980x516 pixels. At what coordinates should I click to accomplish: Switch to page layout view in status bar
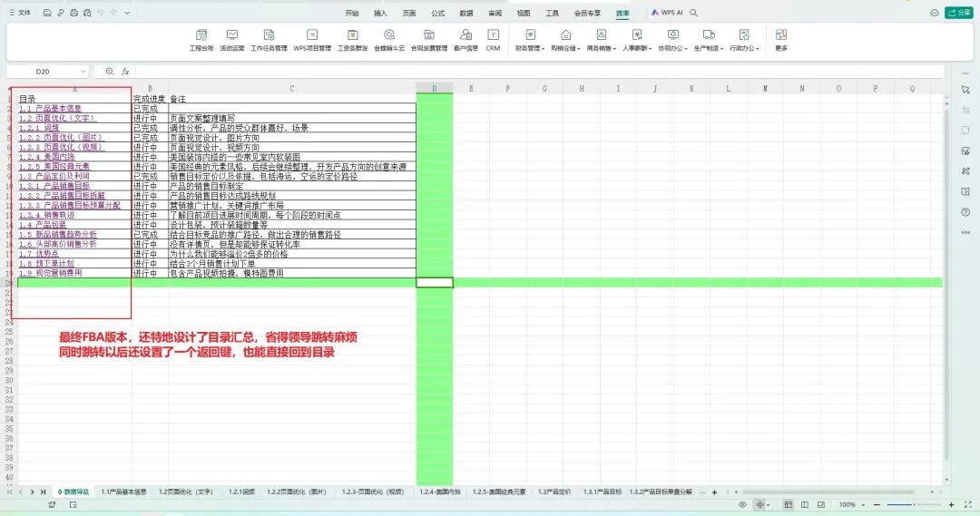[x=804, y=504]
